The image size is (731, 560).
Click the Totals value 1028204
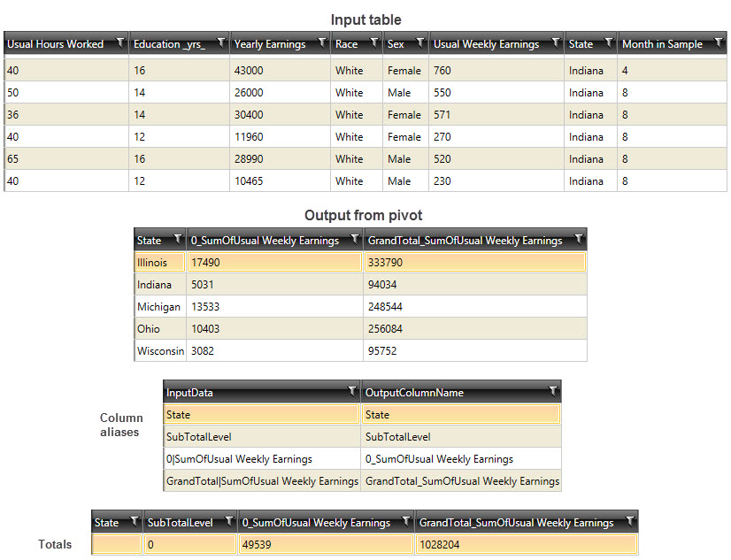pyautogui.click(x=527, y=544)
